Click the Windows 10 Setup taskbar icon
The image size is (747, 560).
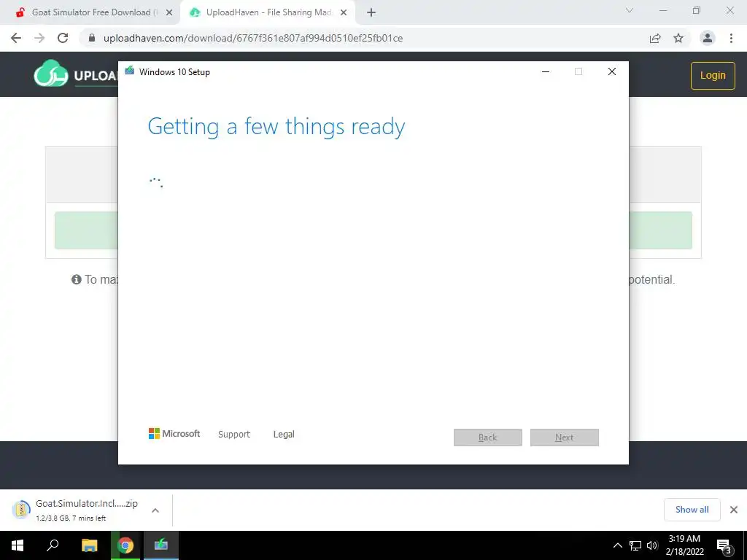(161, 545)
